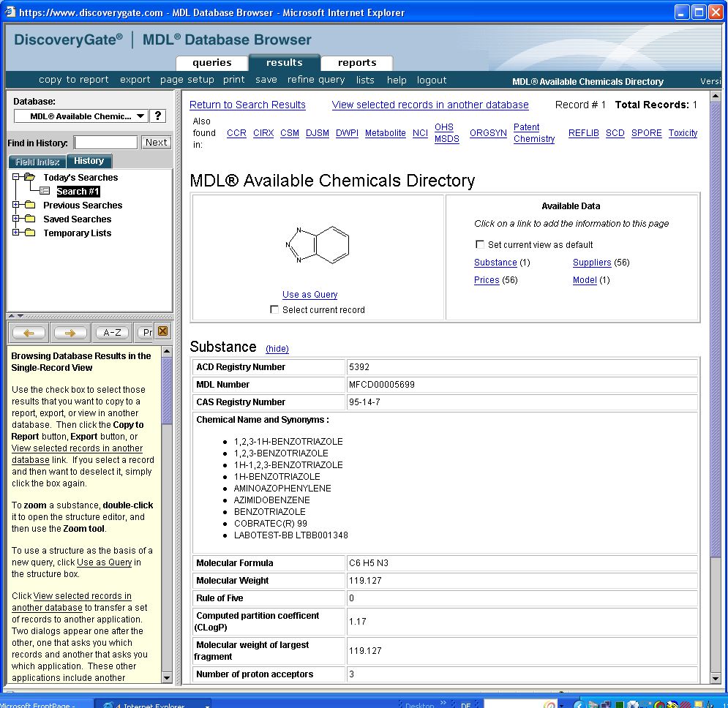This screenshot has height=708, width=728.
Task: Click the Search #1 history item icon
Action: pyautogui.click(x=45, y=192)
